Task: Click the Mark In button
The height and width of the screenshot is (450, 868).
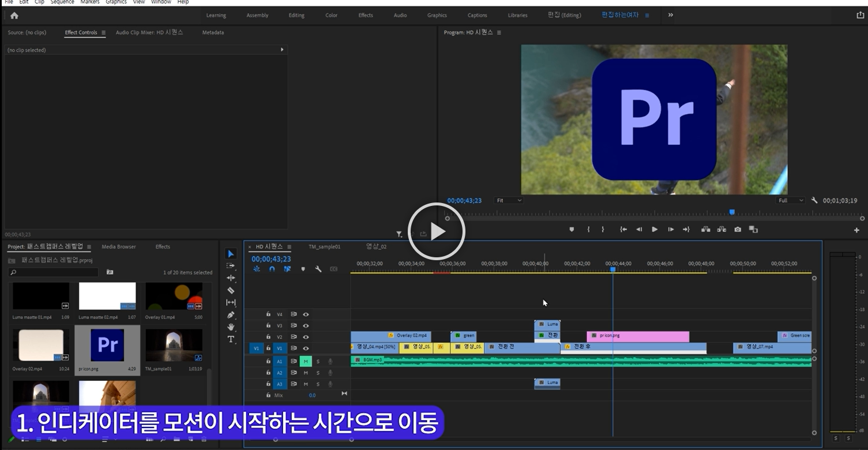Action: pyautogui.click(x=588, y=230)
